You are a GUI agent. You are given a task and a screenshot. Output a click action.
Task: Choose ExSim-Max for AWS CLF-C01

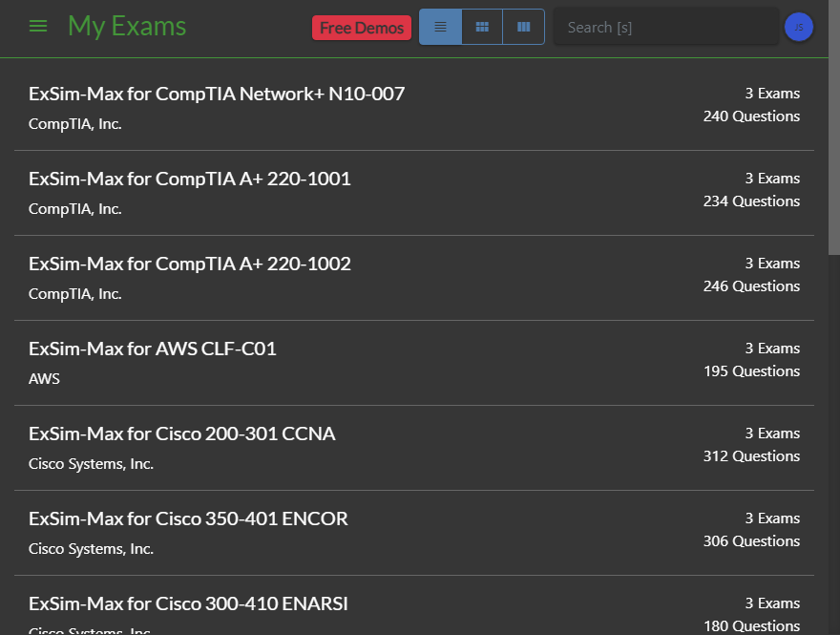click(153, 349)
